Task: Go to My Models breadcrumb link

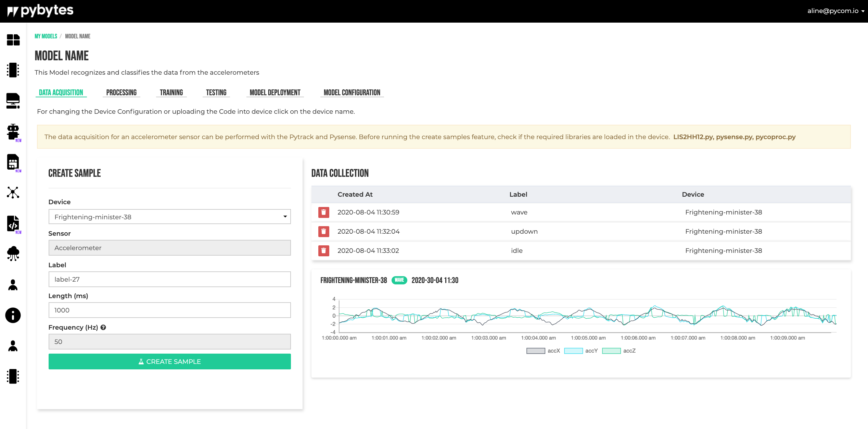Action: [46, 36]
